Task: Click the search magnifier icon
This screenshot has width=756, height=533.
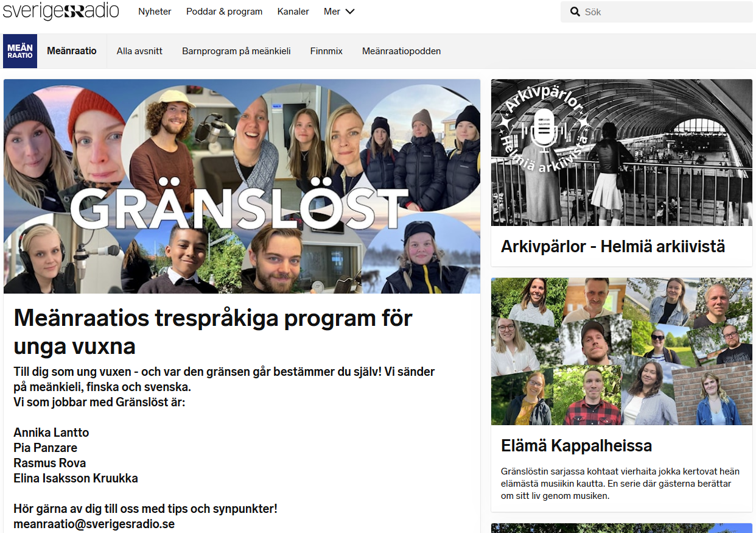Action: point(575,12)
